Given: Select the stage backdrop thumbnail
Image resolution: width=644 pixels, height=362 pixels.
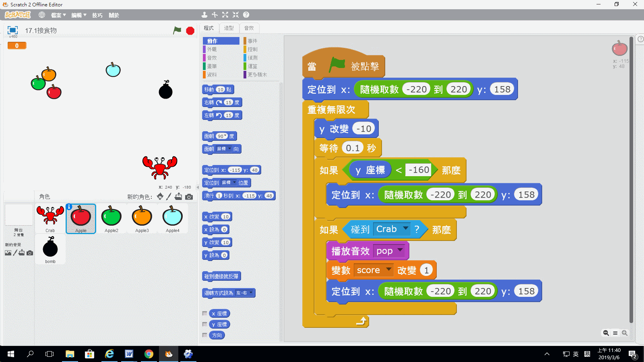Looking at the screenshot, I should pyautogui.click(x=19, y=215).
